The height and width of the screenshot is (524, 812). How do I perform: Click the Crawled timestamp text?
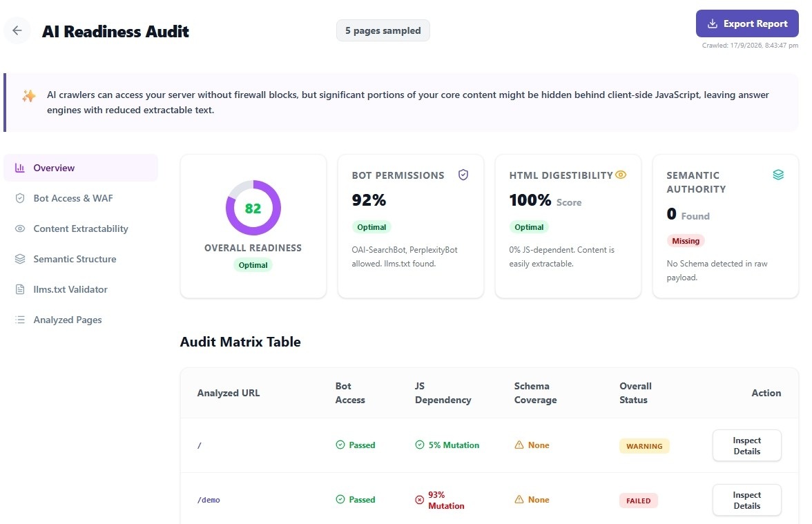pyautogui.click(x=750, y=46)
